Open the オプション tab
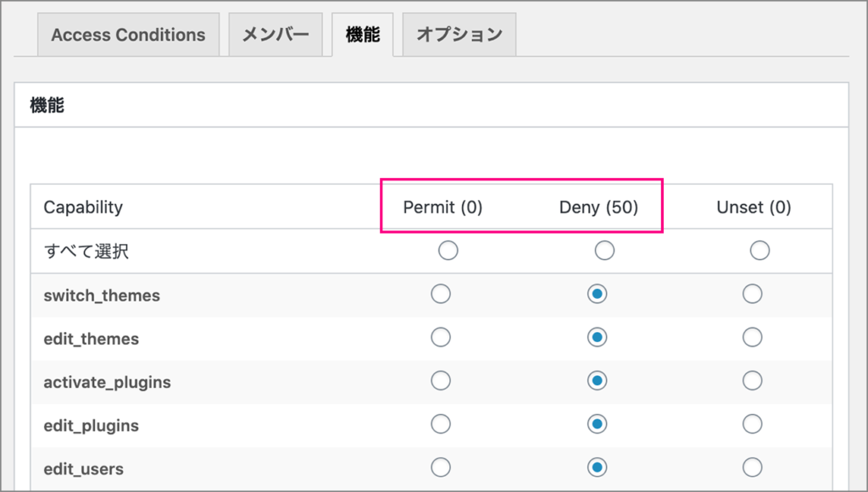 (459, 35)
